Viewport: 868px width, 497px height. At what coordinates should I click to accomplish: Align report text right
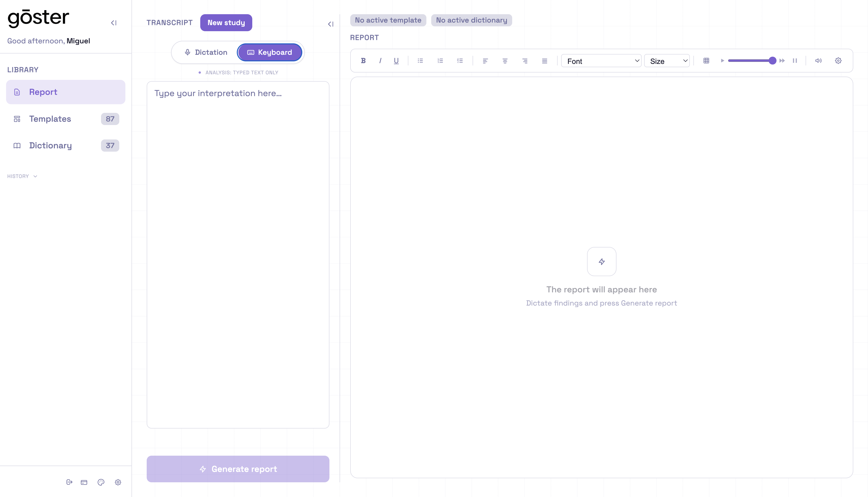pos(525,61)
